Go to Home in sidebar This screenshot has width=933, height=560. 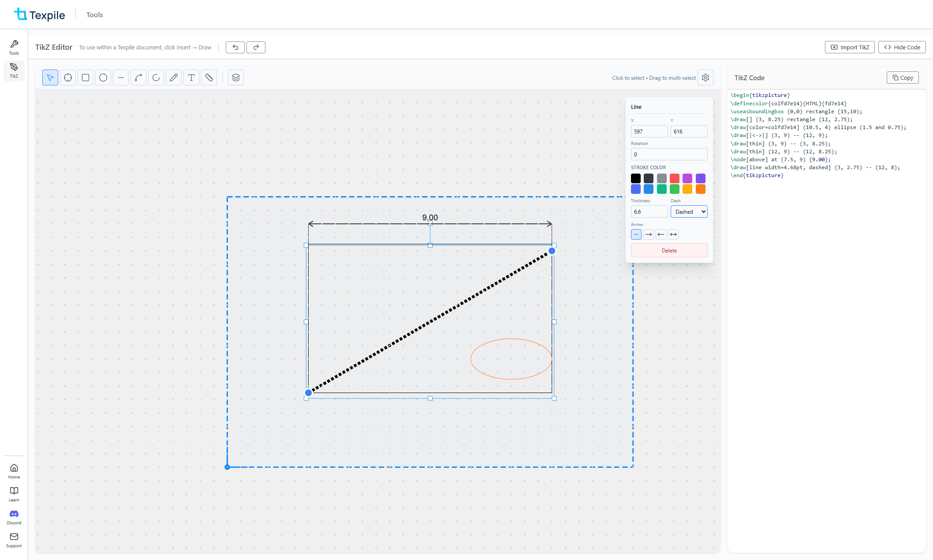pyautogui.click(x=14, y=471)
